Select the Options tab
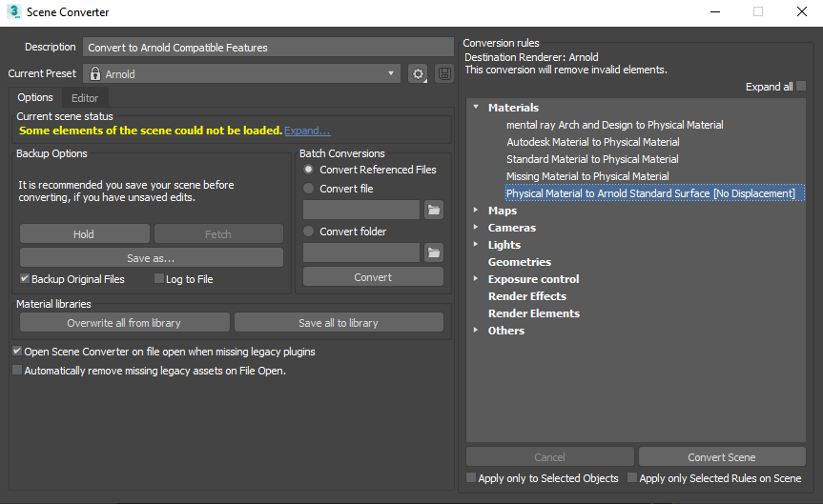The width and height of the screenshot is (823, 504). pos(35,97)
